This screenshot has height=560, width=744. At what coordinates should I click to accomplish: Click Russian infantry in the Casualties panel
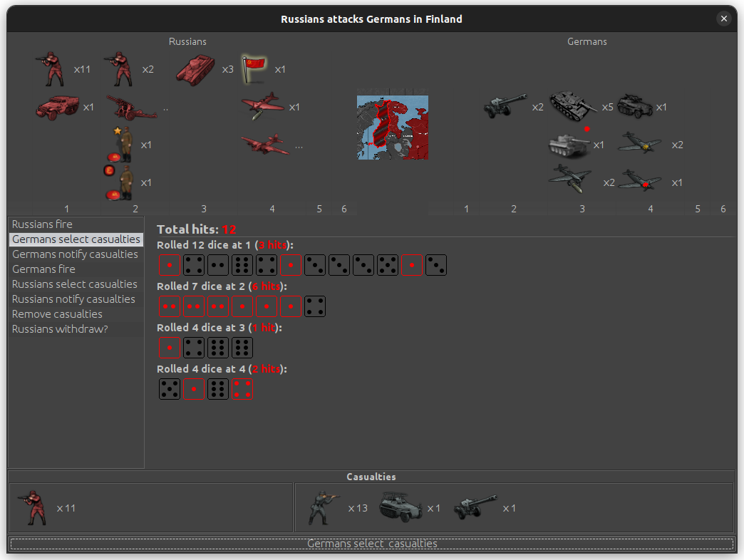(32, 508)
